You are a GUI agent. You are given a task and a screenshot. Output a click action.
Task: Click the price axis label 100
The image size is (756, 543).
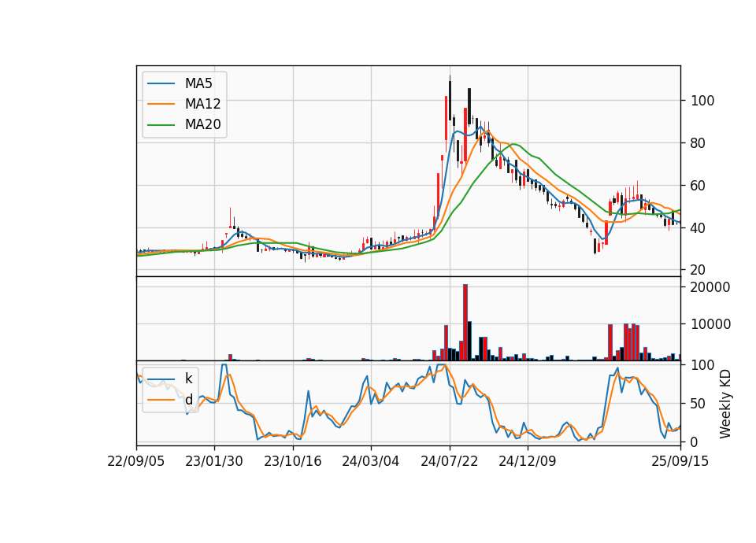click(x=702, y=101)
